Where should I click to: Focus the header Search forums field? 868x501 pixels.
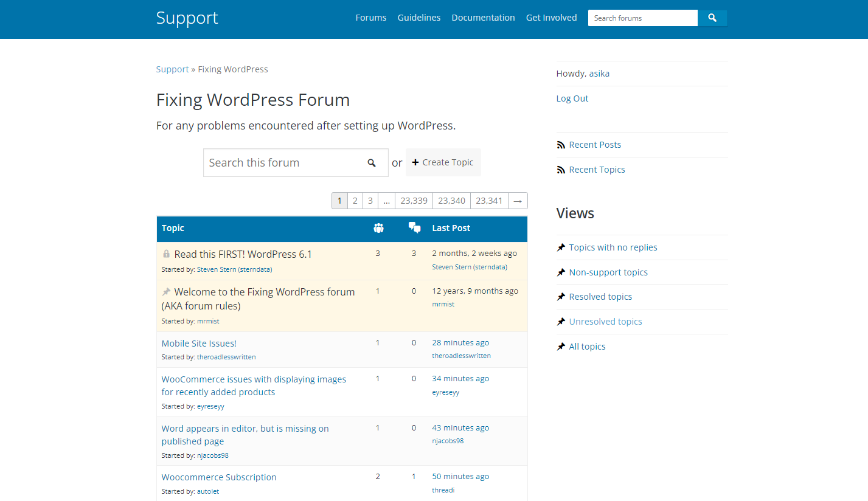tap(643, 18)
